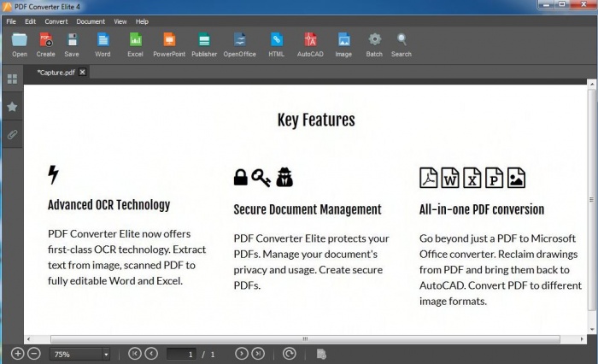
Task: Go to the next page
Action: click(x=242, y=354)
